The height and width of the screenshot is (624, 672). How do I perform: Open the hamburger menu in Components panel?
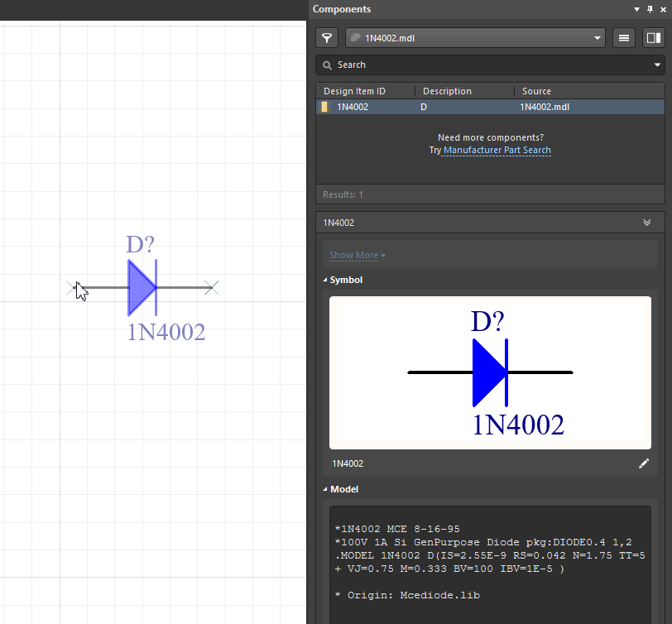pyautogui.click(x=624, y=38)
